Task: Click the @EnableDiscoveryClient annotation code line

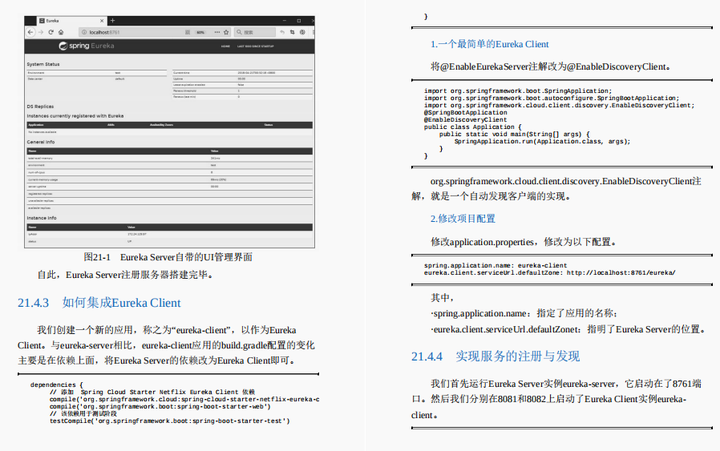Action: pyautogui.click(x=465, y=120)
